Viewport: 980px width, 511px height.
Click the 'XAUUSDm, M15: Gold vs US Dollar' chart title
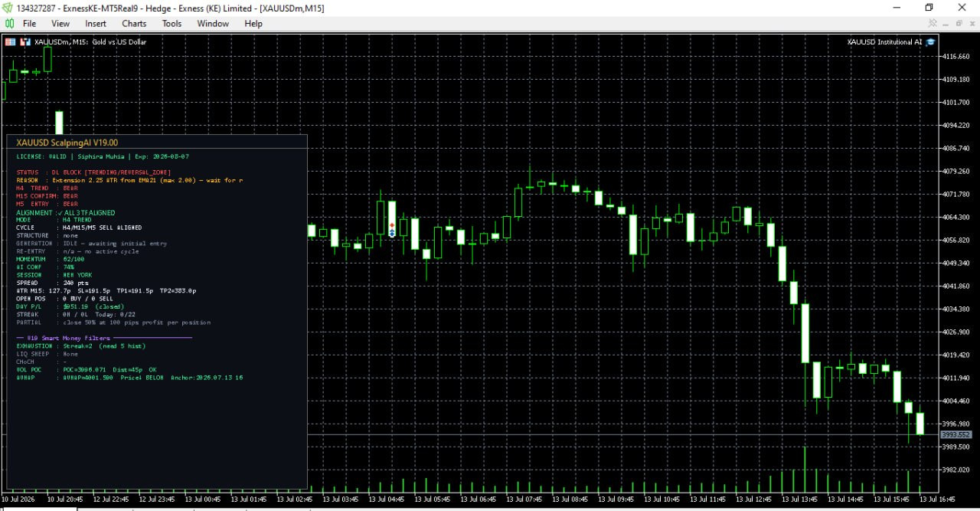click(90, 42)
